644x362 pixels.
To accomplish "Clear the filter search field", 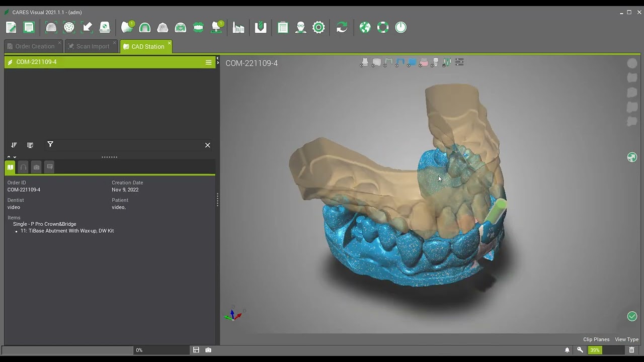I will [207, 145].
